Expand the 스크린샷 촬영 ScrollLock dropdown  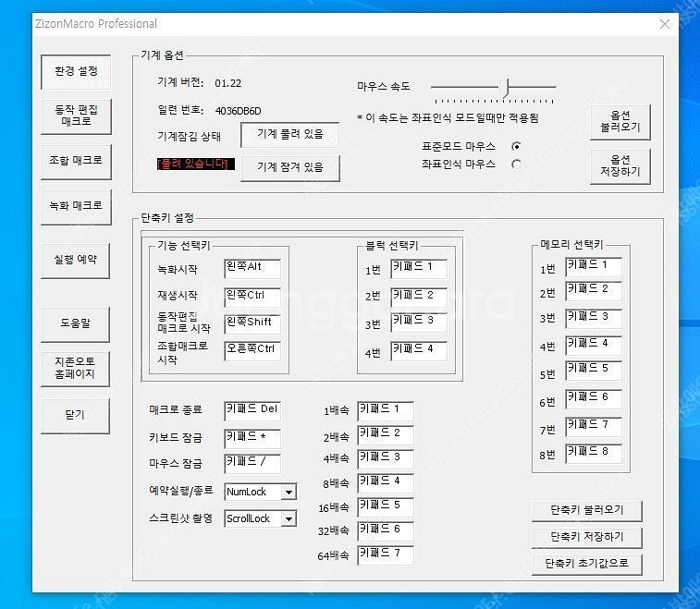pos(289,519)
